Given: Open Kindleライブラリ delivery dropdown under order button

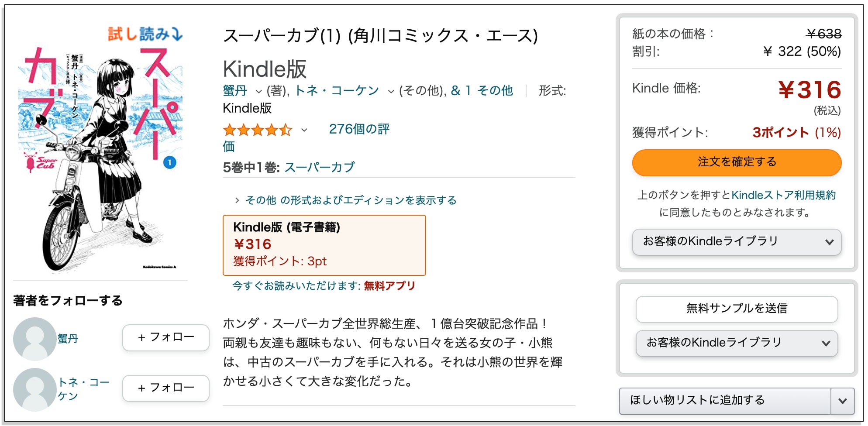Looking at the screenshot, I should tap(737, 242).
